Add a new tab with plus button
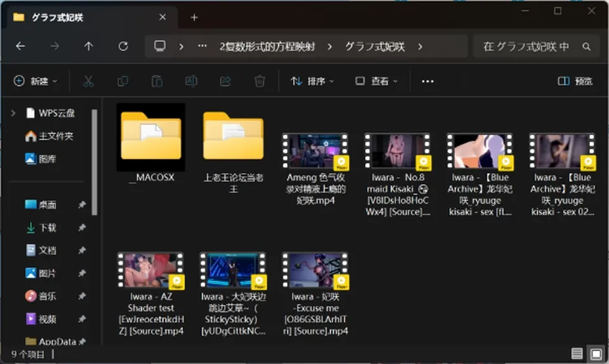 194,18
